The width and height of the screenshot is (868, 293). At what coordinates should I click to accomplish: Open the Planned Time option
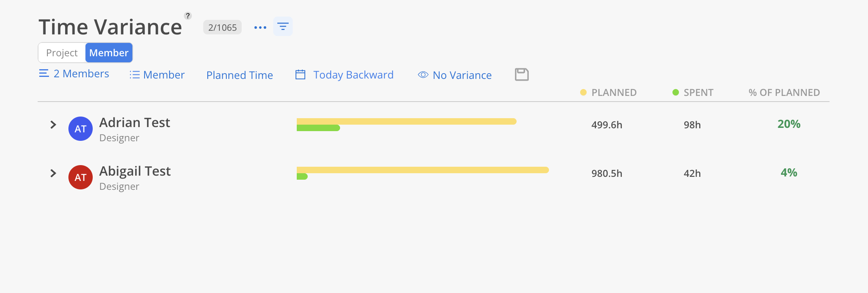(x=240, y=75)
